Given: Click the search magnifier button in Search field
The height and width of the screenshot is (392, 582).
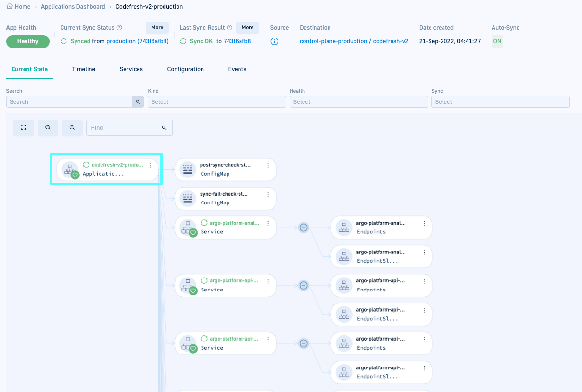Looking at the screenshot, I should (x=138, y=102).
